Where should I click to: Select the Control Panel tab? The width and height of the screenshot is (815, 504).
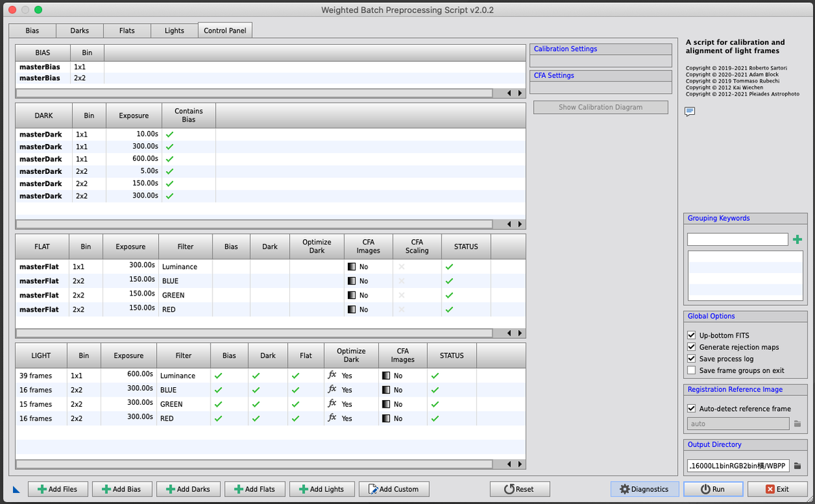(225, 31)
